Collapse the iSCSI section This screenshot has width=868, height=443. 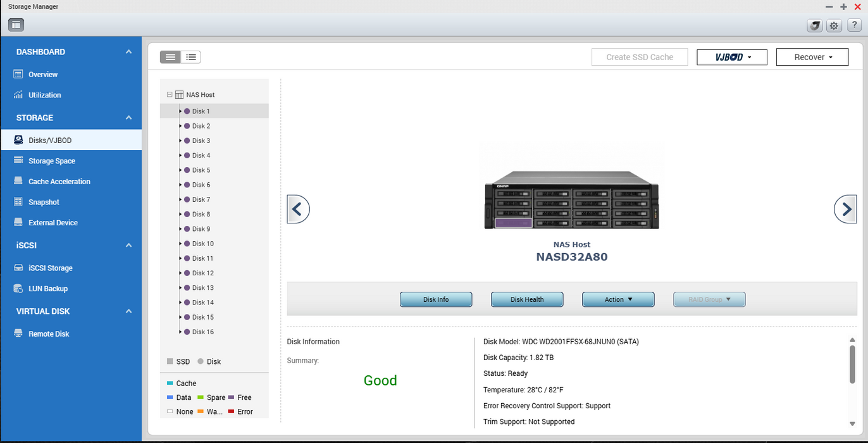pyautogui.click(x=128, y=245)
